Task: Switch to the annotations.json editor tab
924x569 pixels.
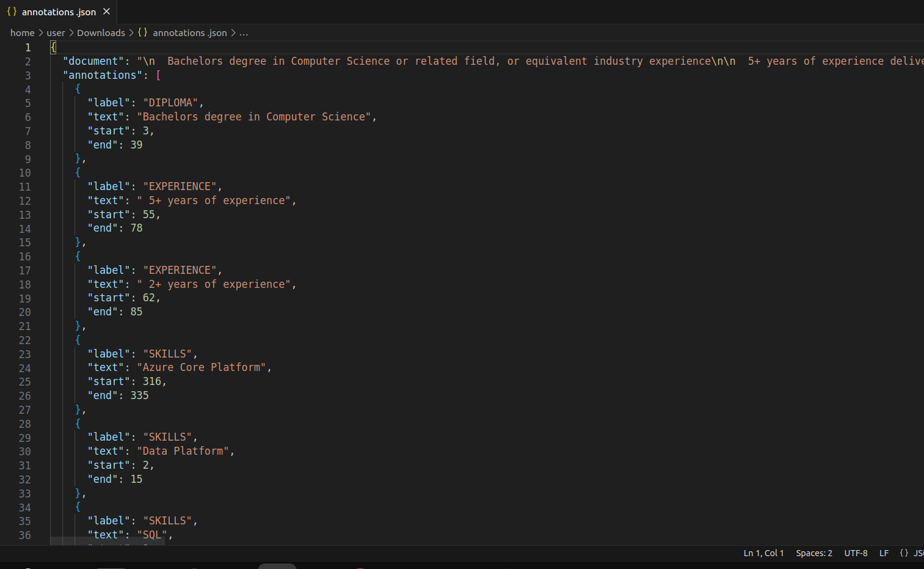Action: 59,12
